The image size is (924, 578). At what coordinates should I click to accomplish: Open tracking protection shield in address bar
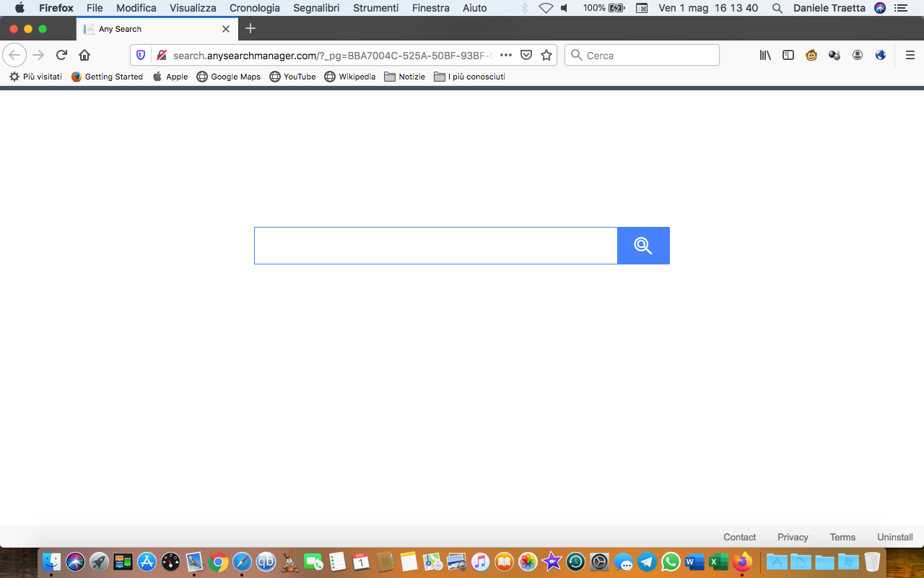(x=141, y=55)
